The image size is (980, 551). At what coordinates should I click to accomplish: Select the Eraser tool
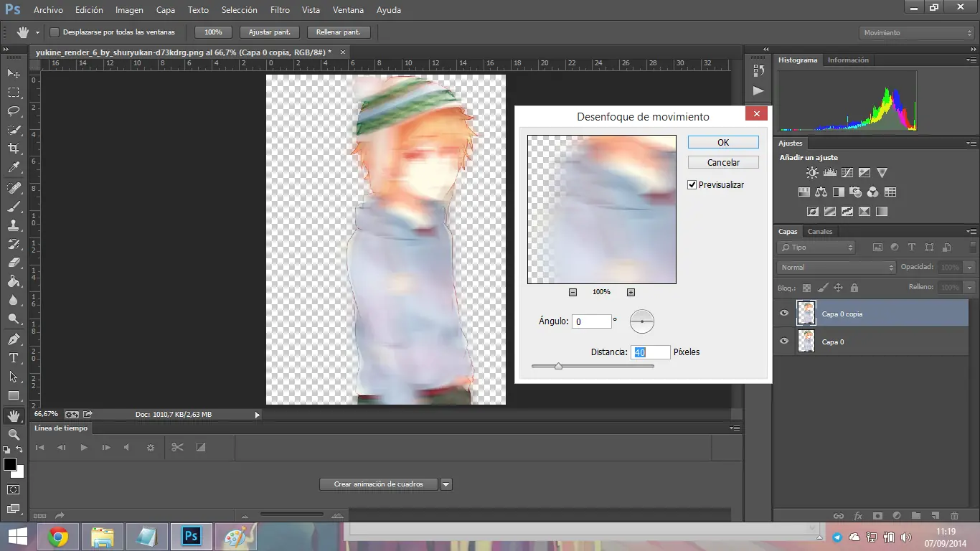(x=14, y=263)
